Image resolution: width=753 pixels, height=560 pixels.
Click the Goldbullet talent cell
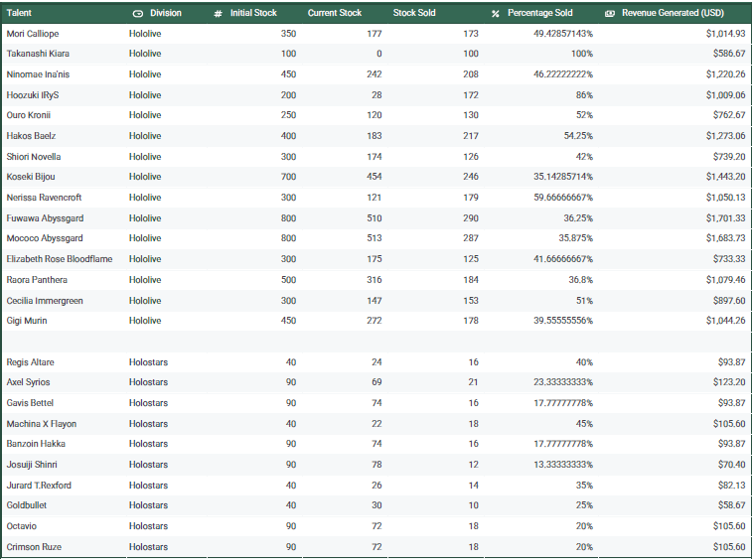pos(27,505)
